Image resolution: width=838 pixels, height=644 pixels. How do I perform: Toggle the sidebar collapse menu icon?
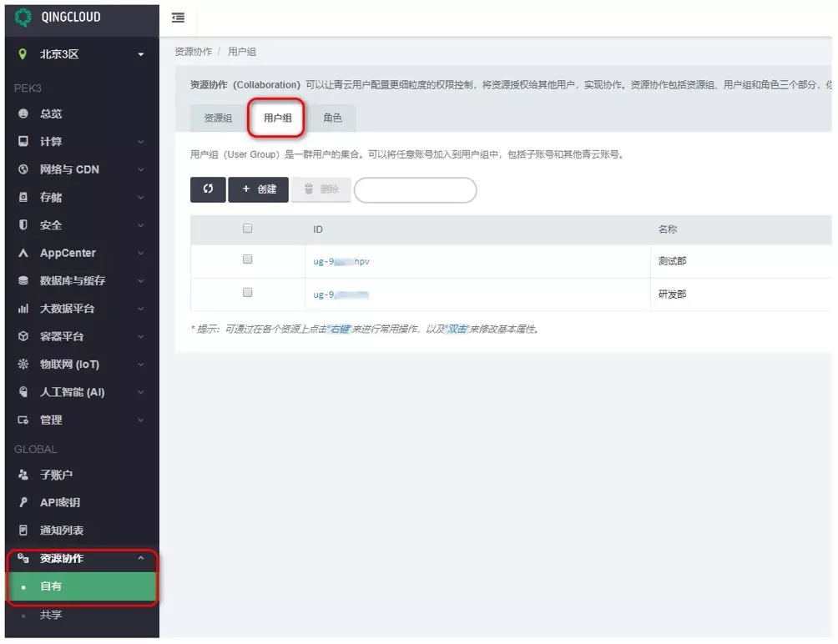point(178,18)
